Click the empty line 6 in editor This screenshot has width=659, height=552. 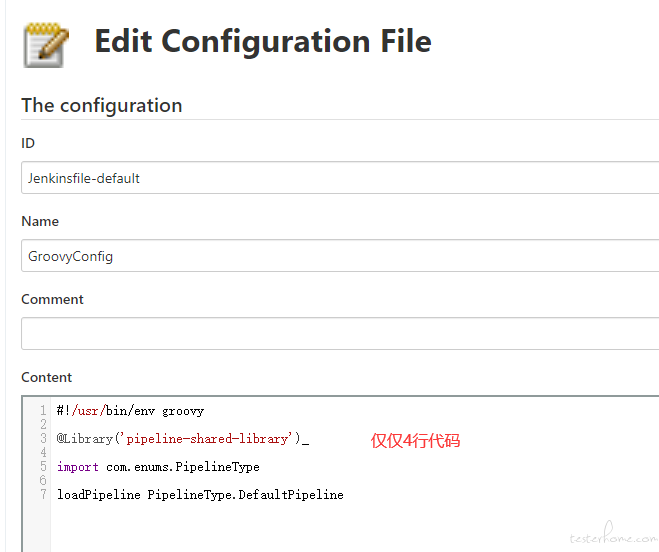point(353,481)
